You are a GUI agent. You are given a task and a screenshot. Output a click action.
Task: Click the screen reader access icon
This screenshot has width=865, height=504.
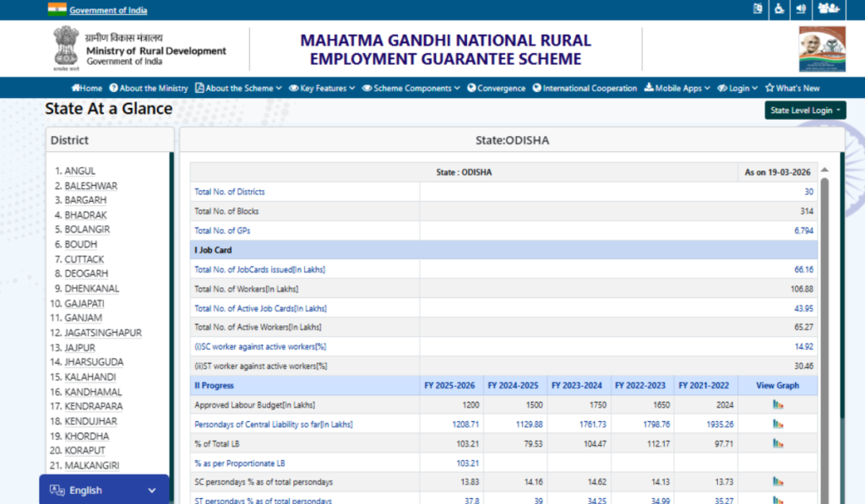coord(757,9)
